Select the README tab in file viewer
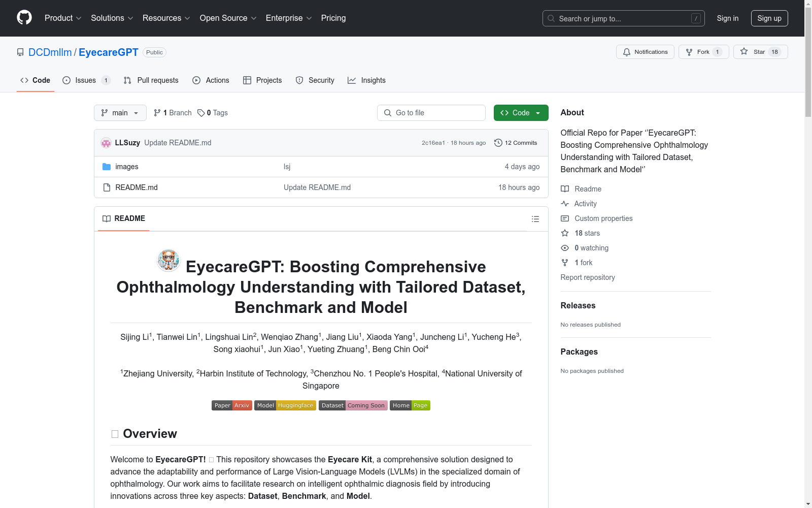The height and width of the screenshot is (508, 812). pyautogui.click(x=124, y=218)
